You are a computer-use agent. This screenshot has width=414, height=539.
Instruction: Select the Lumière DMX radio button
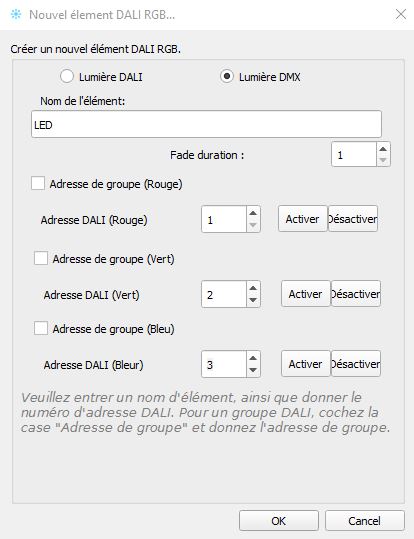(x=227, y=76)
